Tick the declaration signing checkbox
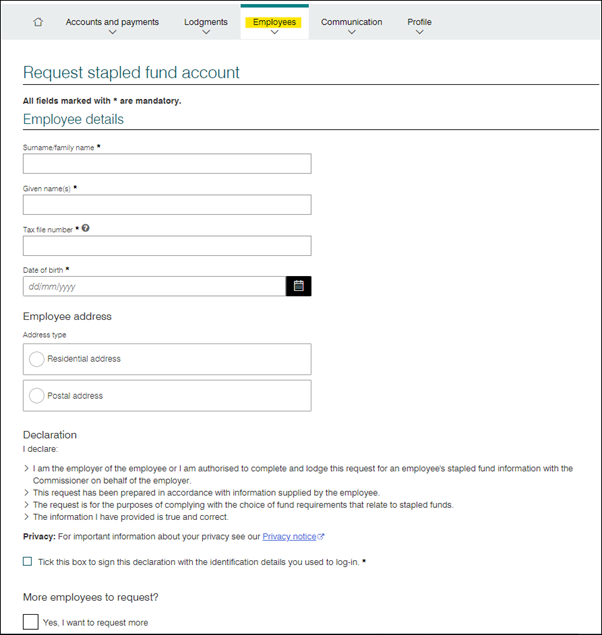Viewport: 602px width, 635px height. click(x=27, y=562)
